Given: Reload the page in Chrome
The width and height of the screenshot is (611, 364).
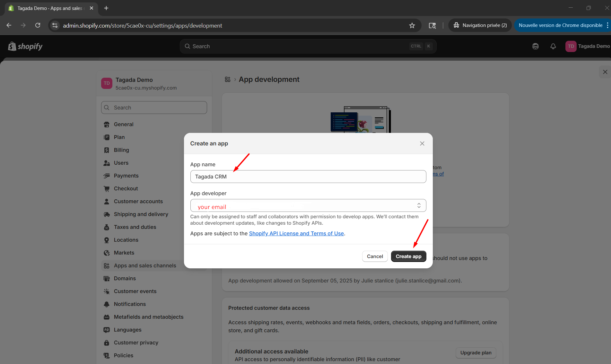Looking at the screenshot, I should pyautogui.click(x=38, y=25).
